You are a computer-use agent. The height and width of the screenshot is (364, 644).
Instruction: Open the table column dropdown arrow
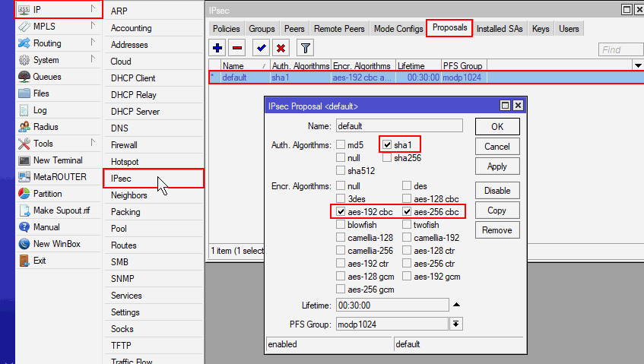(x=637, y=66)
